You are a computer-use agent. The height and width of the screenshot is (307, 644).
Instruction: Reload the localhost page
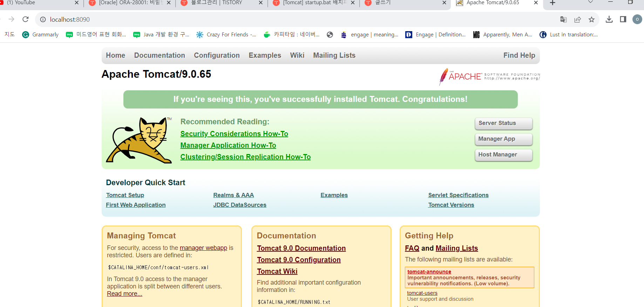pyautogui.click(x=26, y=19)
